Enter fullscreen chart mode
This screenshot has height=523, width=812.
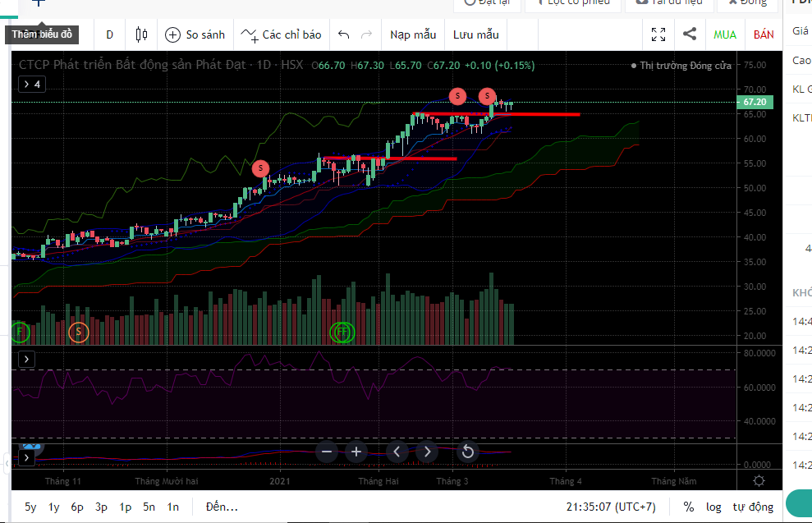(658, 34)
